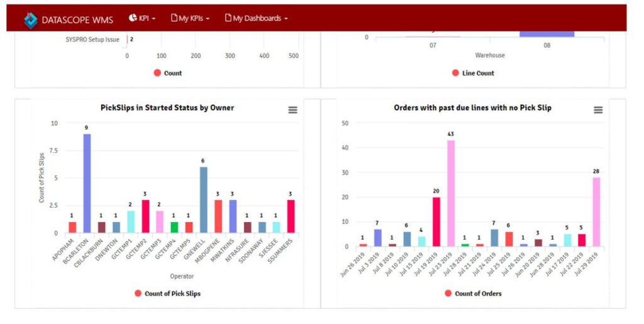
Task: Toggle the Line Count legend item
Action: coord(473,73)
